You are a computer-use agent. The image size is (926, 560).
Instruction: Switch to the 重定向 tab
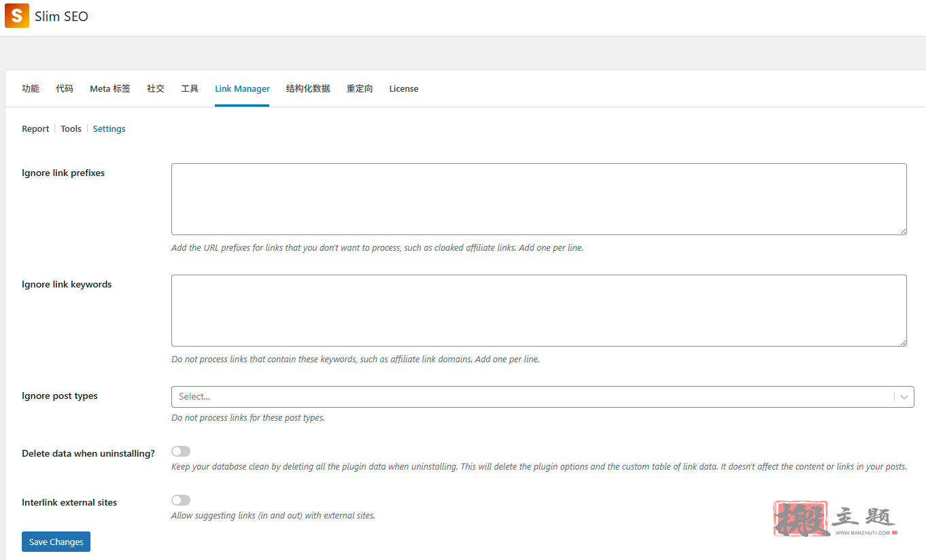(x=360, y=88)
